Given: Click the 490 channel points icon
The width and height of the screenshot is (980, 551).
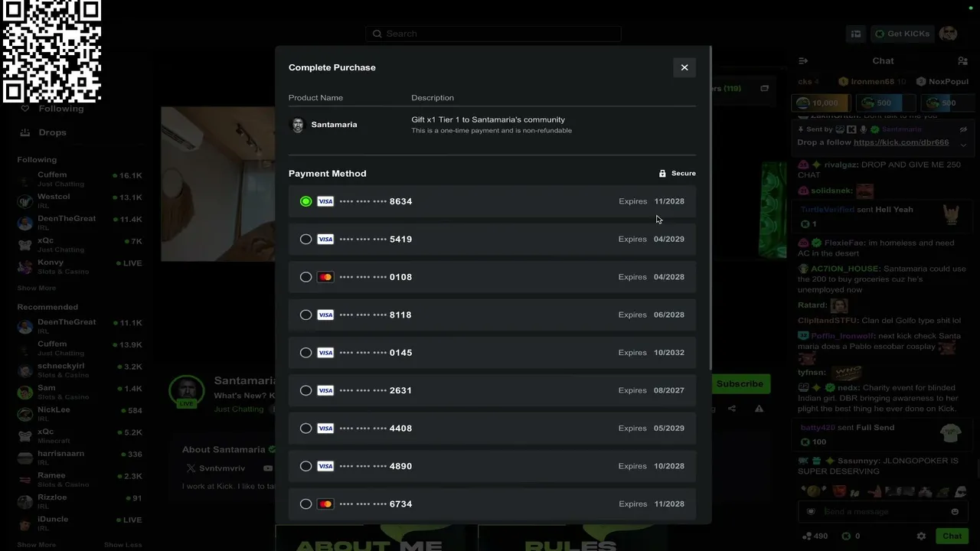Looking at the screenshot, I should (806, 536).
